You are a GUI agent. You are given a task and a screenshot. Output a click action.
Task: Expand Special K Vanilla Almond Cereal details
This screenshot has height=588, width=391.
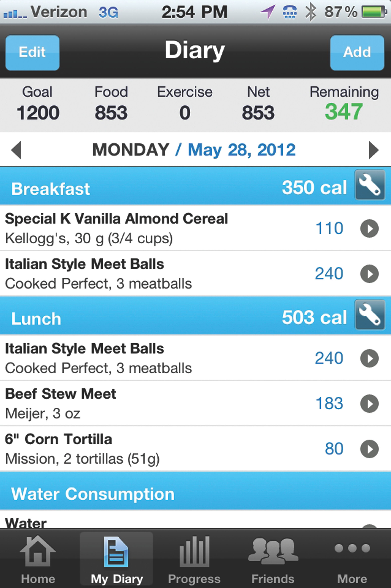pos(369,228)
